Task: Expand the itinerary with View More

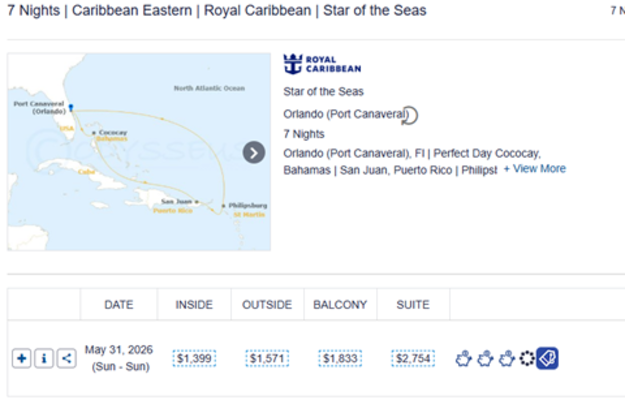Action: pyautogui.click(x=535, y=169)
